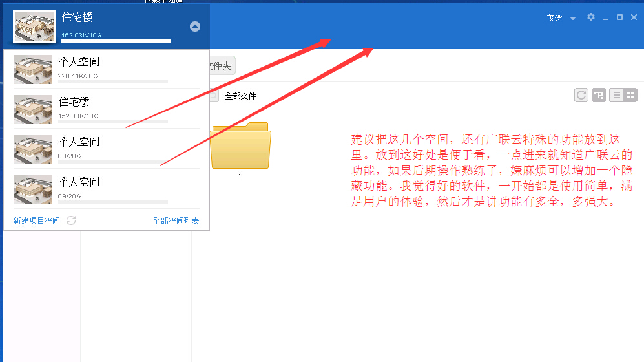This screenshot has height=362, width=644.
Task: Click the refresh icon above the file list
Action: tap(581, 95)
